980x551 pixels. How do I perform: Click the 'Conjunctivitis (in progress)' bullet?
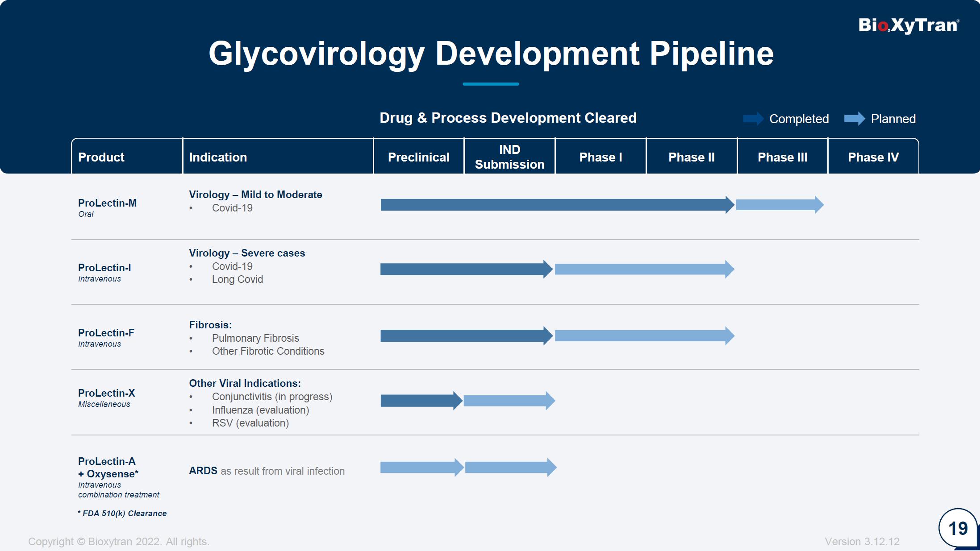click(x=272, y=397)
